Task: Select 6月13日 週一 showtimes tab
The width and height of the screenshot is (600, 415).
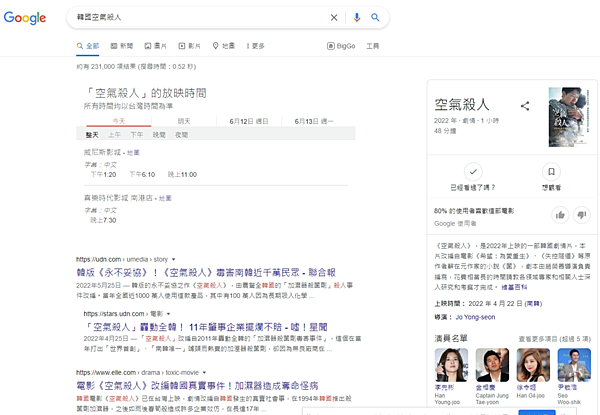Action: point(314,121)
